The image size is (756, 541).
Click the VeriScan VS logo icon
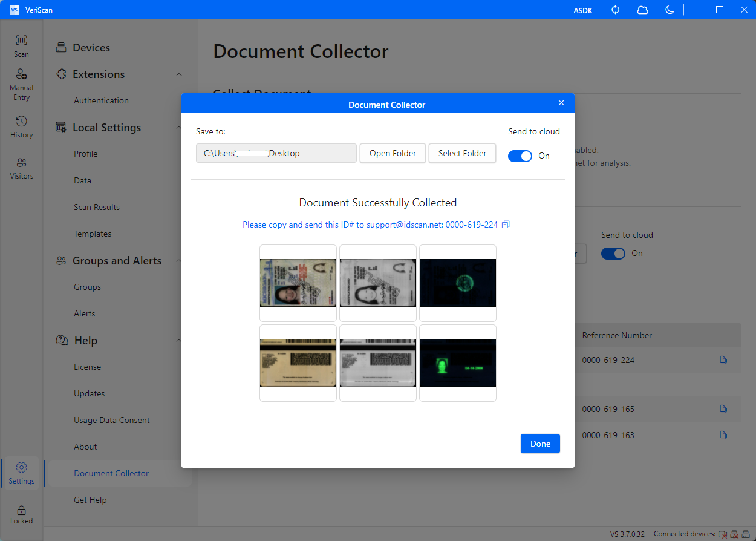pyautogui.click(x=15, y=10)
